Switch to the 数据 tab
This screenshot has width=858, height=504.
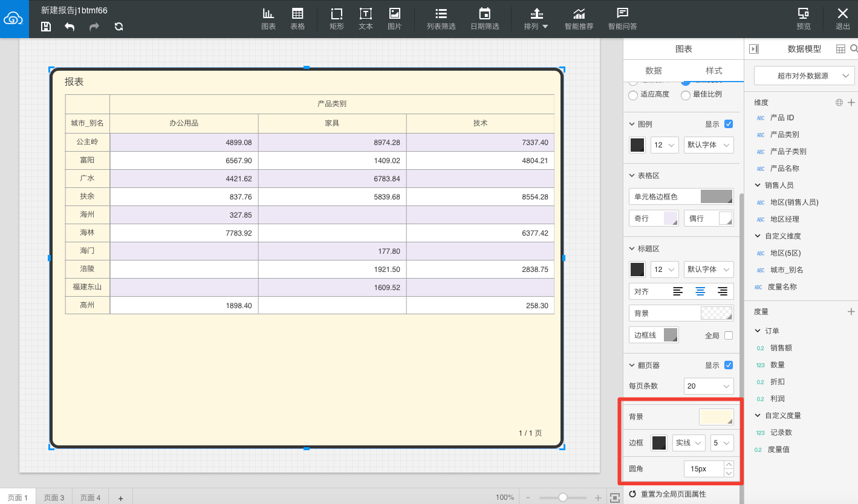click(x=653, y=71)
